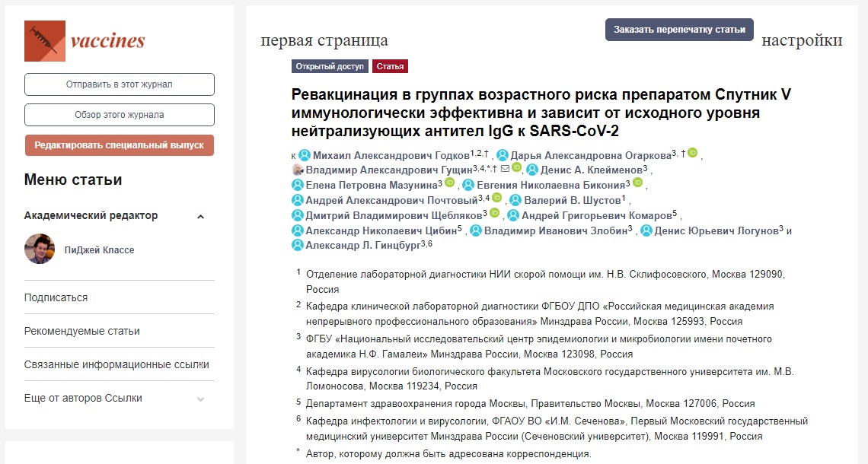Open ORCID icon after Огаркова
The image size is (868, 464).
[x=693, y=153]
